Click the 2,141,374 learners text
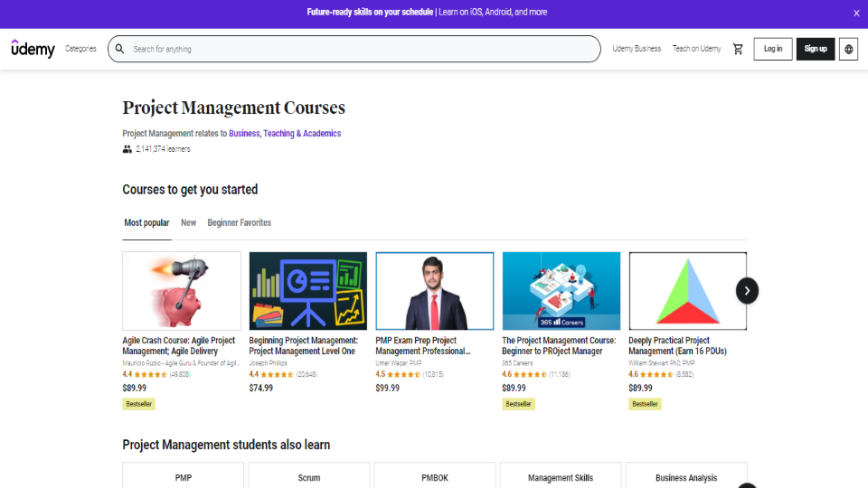Screen dimensions: 868x488 pos(163,149)
